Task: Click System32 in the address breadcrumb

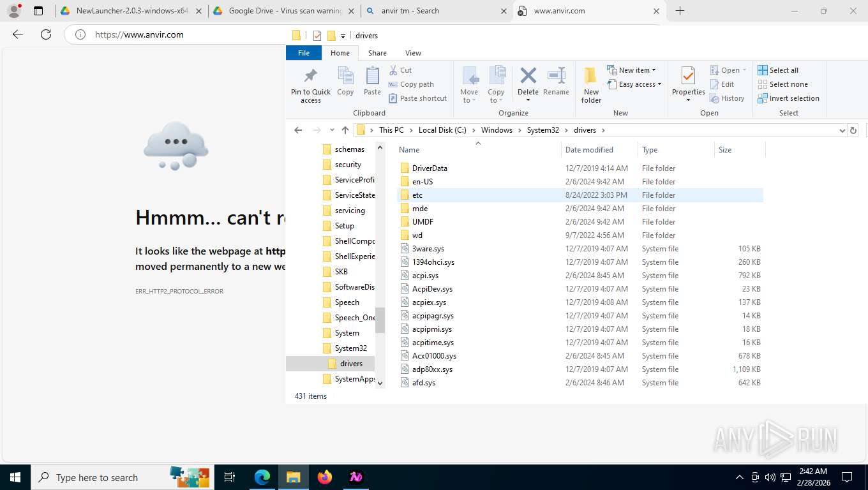Action: (x=542, y=130)
